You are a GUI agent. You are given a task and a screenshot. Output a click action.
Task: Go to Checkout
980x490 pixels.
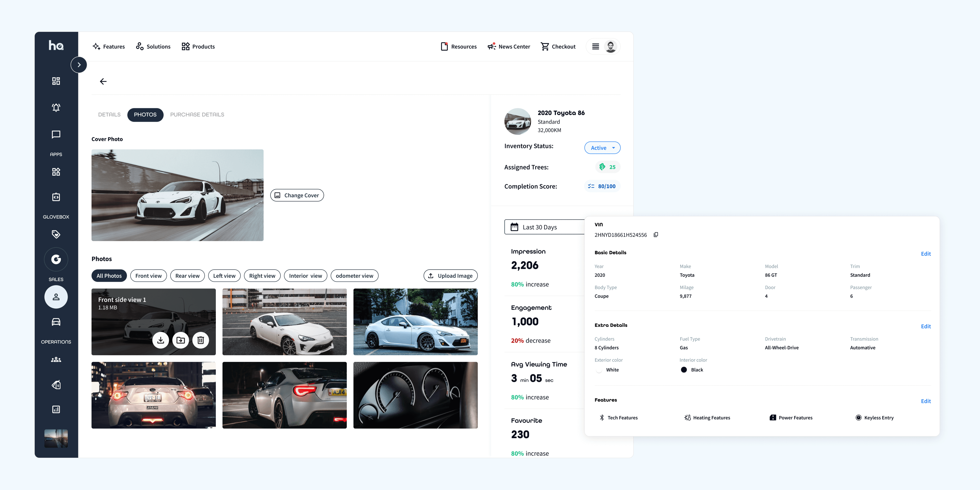558,46
